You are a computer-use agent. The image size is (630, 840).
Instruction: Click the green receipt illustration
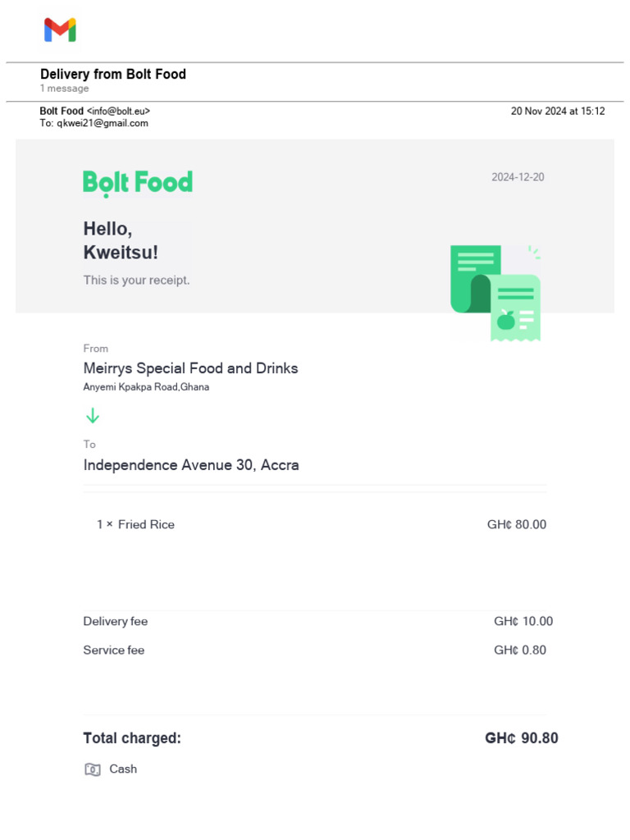tap(495, 292)
